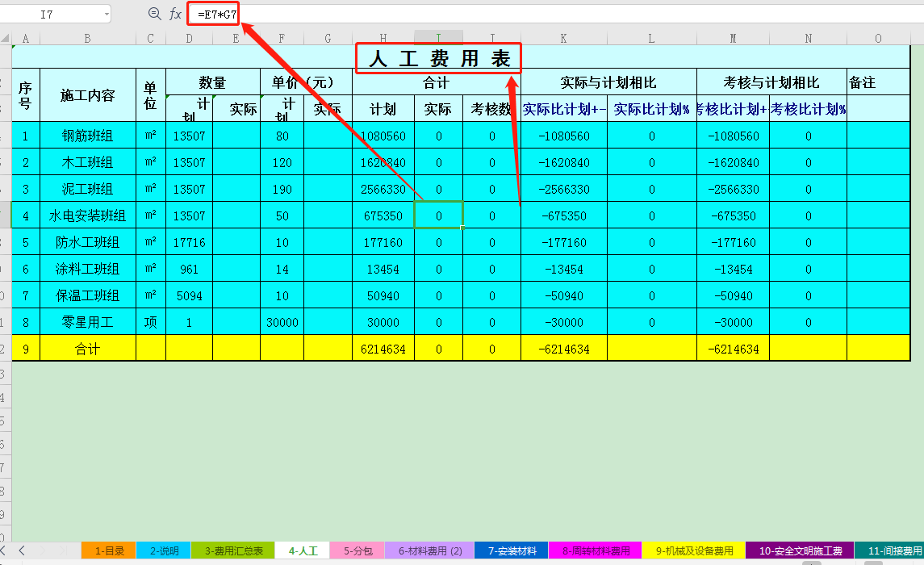924x565 pixels.
Task: Click the yellow 合计 cell in the last row
Action: tap(87, 348)
